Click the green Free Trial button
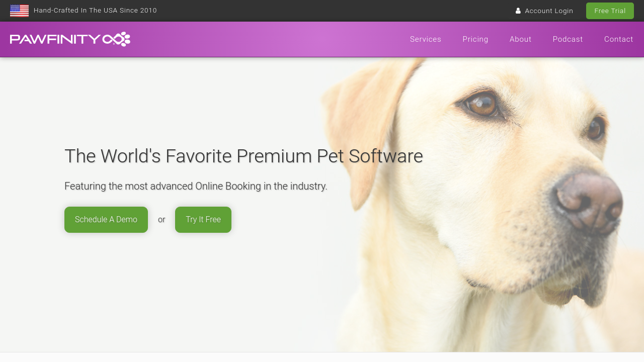The width and height of the screenshot is (644, 362). click(610, 11)
